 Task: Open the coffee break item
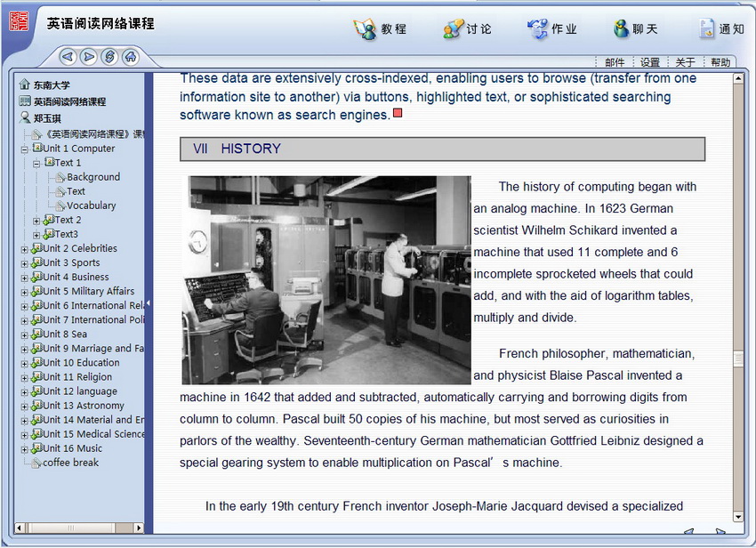(x=70, y=463)
